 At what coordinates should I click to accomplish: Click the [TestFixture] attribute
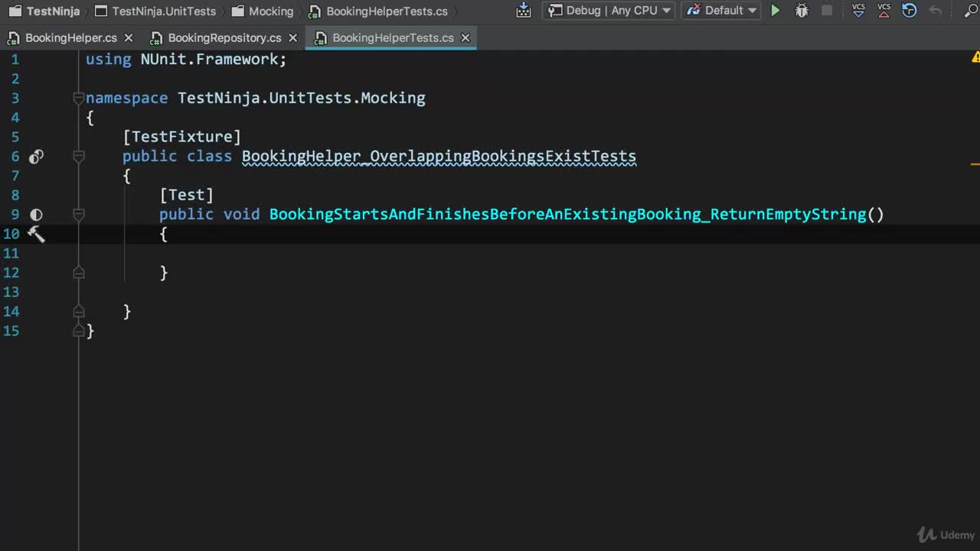point(182,137)
